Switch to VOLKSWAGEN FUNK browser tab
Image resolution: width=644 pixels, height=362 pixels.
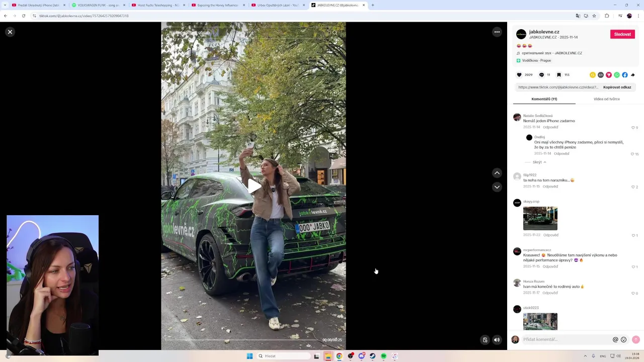point(98,5)
